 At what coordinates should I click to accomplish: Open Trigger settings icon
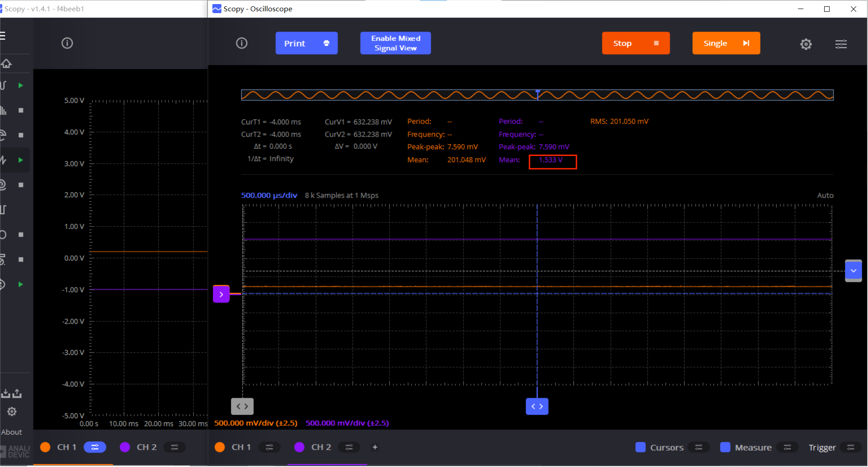(850, 447)
